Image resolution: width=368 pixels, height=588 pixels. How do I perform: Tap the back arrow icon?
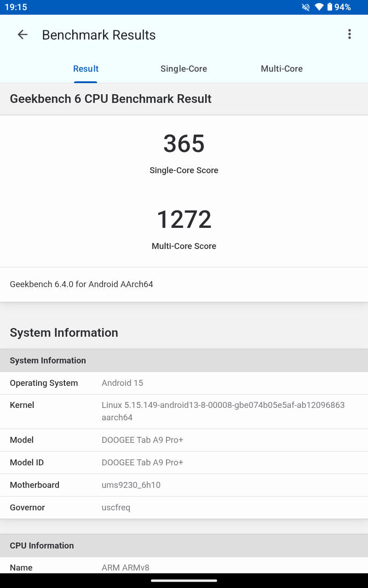[23, 34]
